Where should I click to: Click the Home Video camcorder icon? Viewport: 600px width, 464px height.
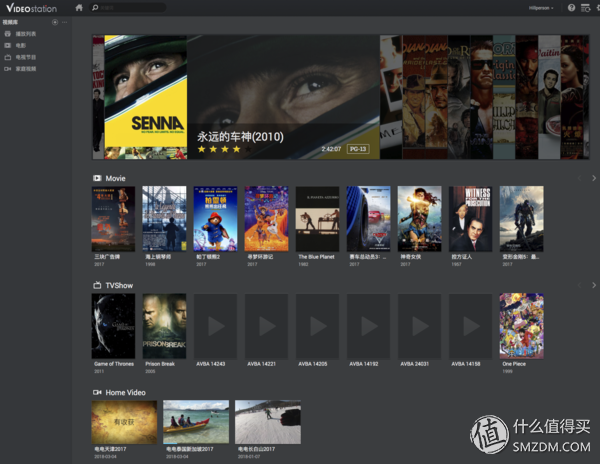(97, 392)
